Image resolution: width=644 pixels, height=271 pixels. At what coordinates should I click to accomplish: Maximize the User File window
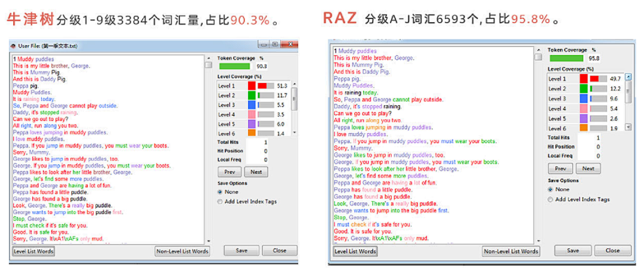tap(274, 44)
